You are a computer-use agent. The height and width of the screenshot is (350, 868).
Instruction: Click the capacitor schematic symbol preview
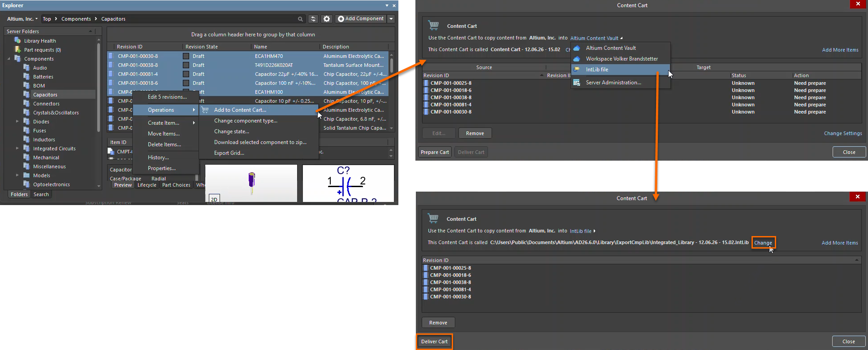(348, 183)
